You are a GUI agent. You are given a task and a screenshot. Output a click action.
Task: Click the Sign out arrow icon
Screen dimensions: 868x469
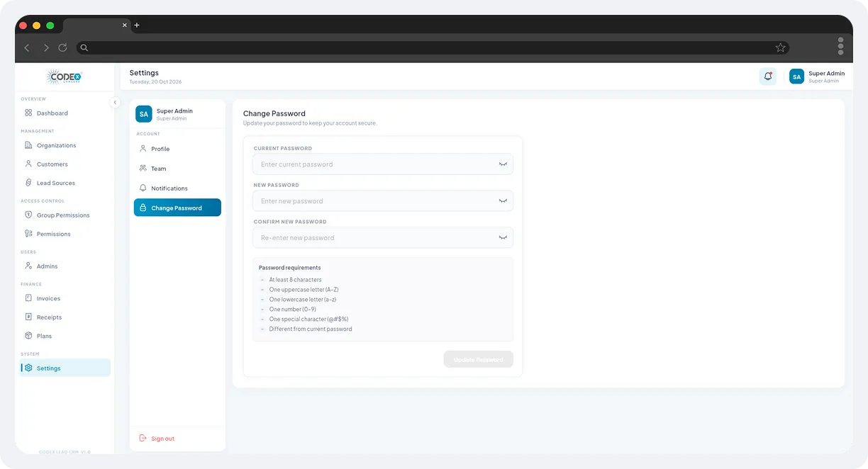point(143,438)
